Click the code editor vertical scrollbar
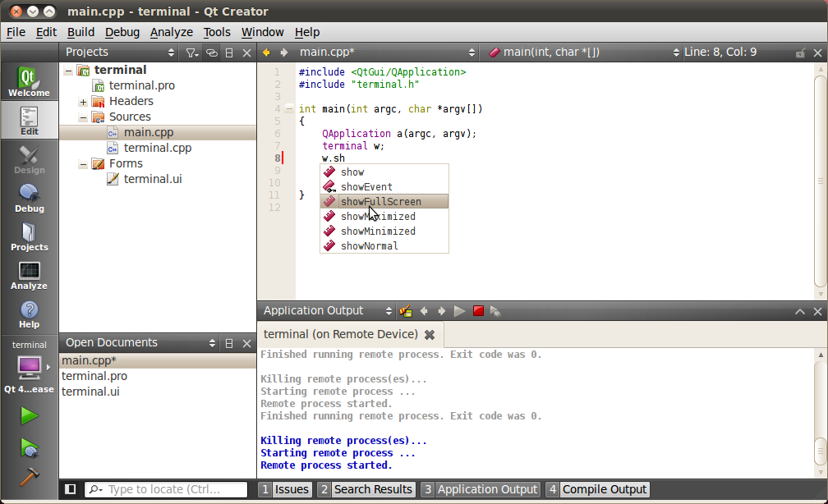828x504 pixels. (820, 181)
